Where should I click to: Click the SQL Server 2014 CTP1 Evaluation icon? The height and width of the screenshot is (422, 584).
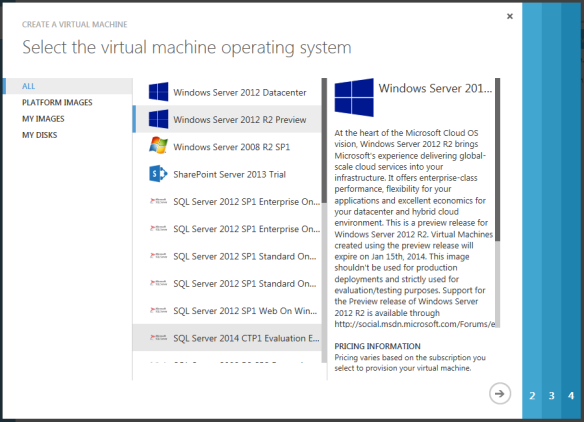(158, 337)
